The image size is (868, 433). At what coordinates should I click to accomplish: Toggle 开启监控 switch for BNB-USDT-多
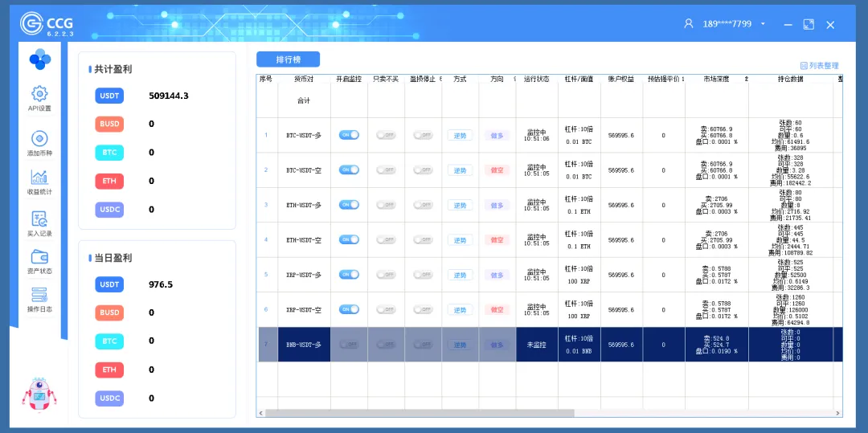point(349,344)
